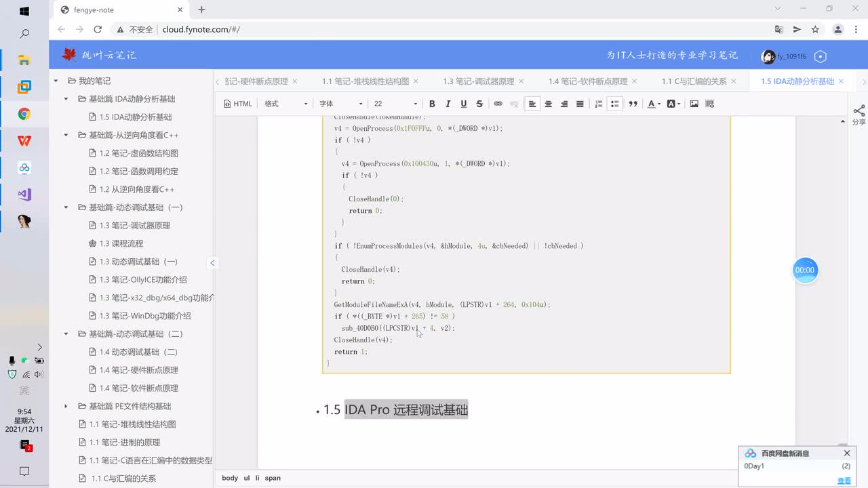The image size is (868, 488).
Task: Toggle numbered list
Action: tap(598, 104)
